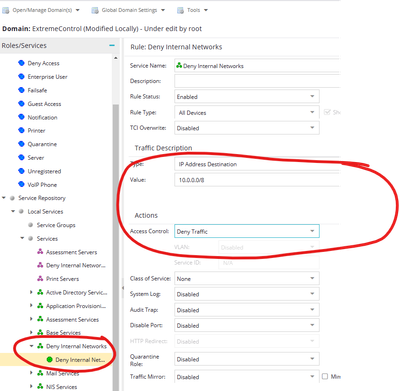Open the Tools menu

click(x=193, y=10)
